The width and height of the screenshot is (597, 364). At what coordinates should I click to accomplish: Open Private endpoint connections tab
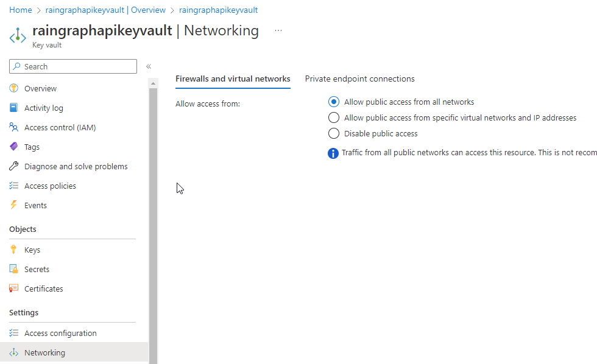(x=359, y=79)
